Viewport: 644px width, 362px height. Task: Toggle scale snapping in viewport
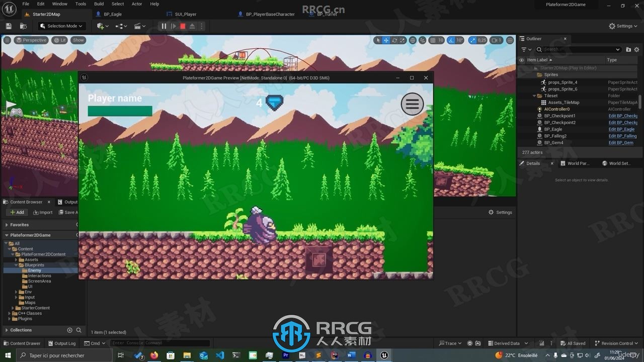tap(472, 40)
